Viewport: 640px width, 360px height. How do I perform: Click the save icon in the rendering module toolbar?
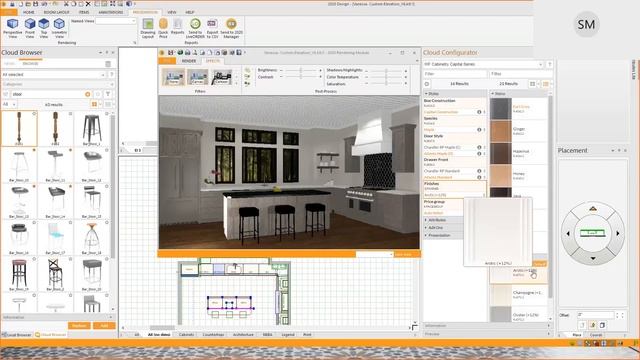171,52
